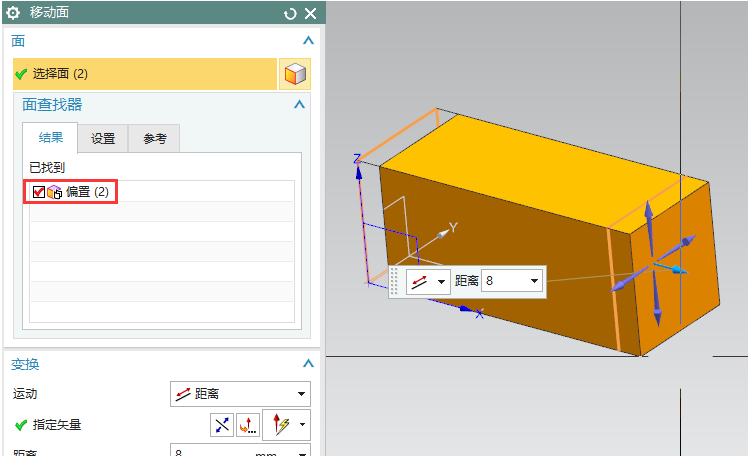Click the face selection cube icon
The height and width of the screenshot is (457, 749).
pyautogui.click(x=295, y=74)
